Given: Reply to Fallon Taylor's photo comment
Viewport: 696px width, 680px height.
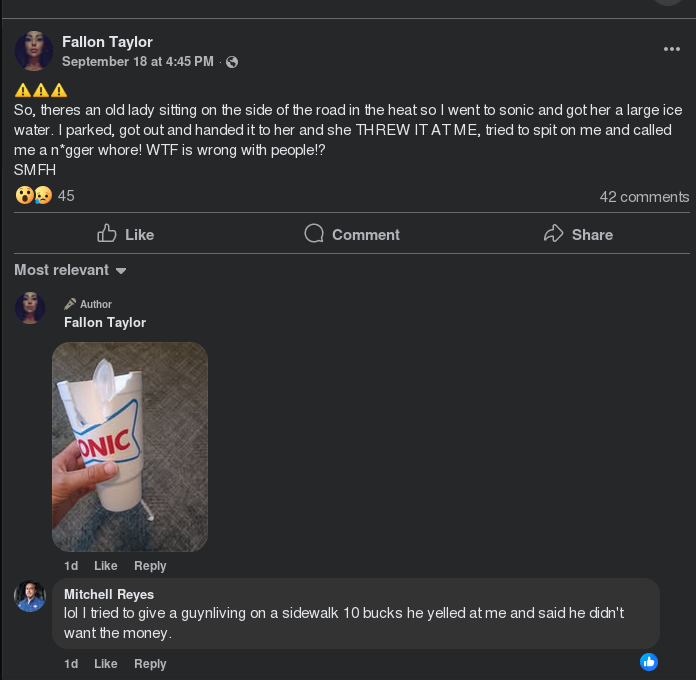Looking at the screenshot, I should pos(150,566).
